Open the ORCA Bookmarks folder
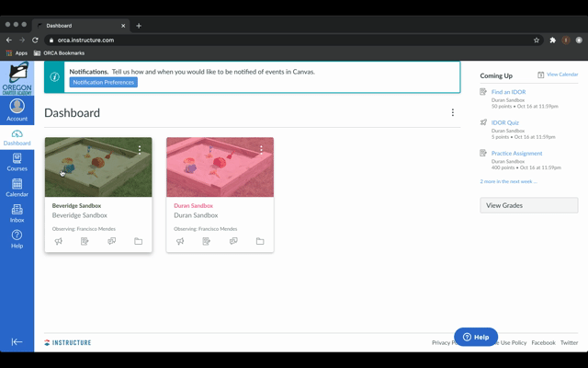Screen dimensions: 588x368 pyautogui.click(x=59, y=53)
